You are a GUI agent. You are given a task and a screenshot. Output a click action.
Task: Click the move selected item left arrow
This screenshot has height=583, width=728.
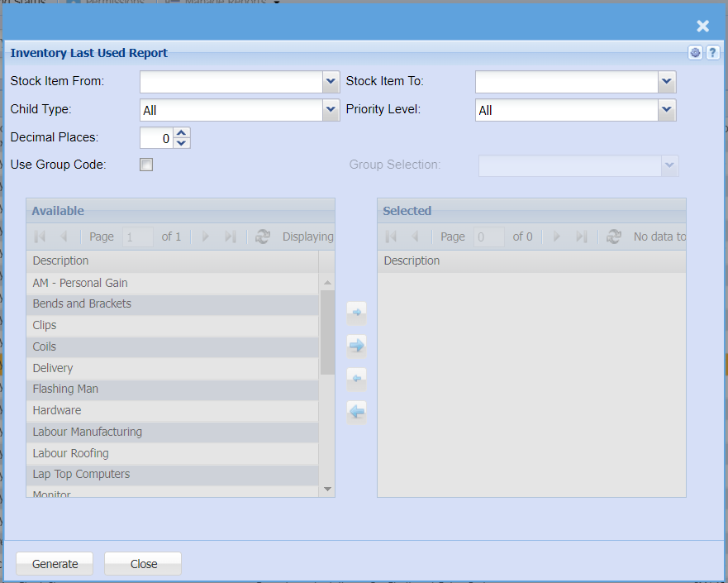point(356,379)
